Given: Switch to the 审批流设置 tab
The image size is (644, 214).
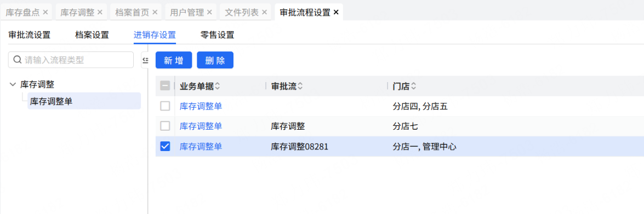Looking at the screenshot, I should (x=29, y=35).
